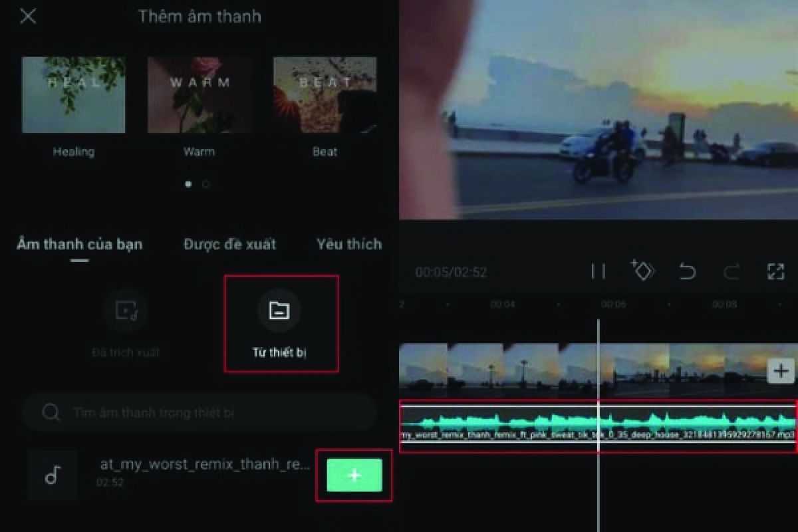Select the "Đã trích xuất" extracted audio icon
This screenshot has width=798, height=532.
click(x=125, y=311)
